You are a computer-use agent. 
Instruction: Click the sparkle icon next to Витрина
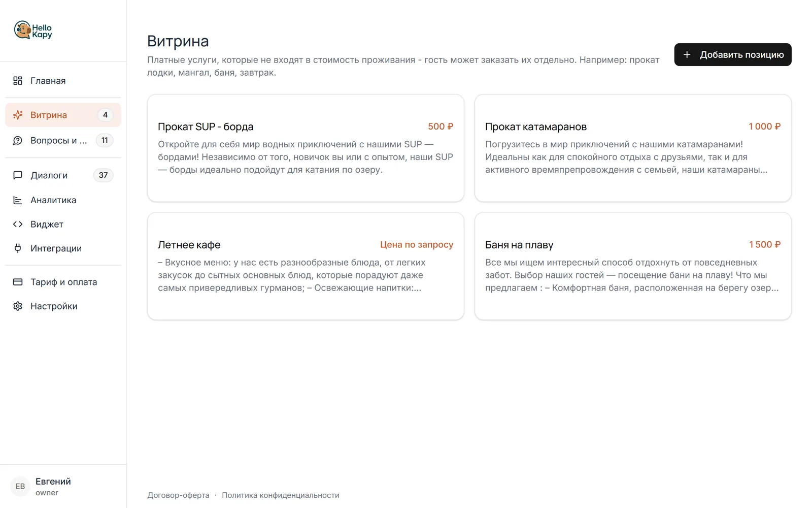click(18, 115)
